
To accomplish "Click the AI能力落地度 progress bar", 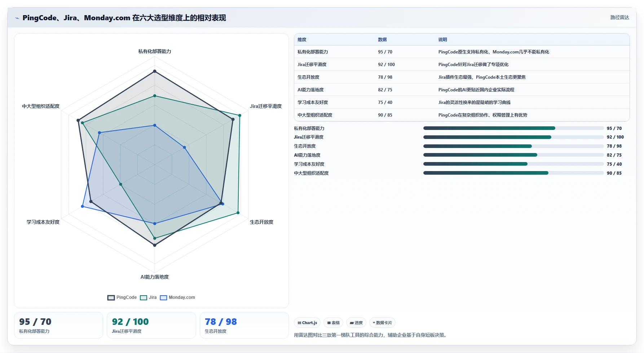I will tap(513, 155).
